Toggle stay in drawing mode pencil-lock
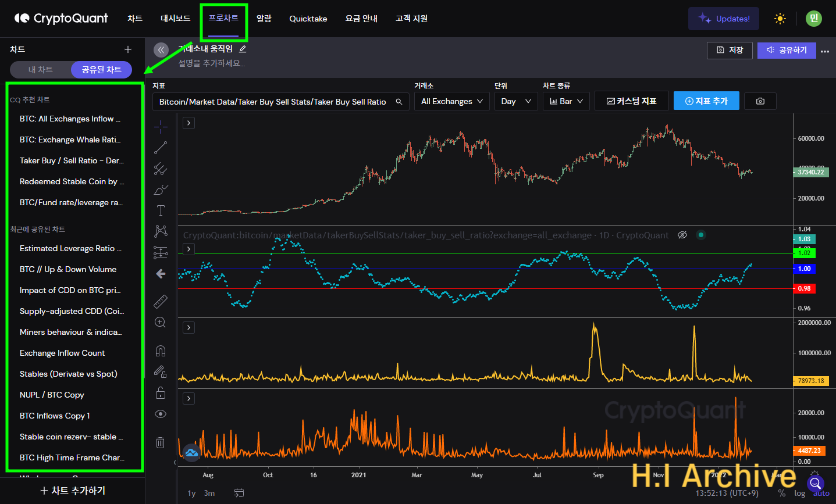Image resolution: width=836 pixels, height=504 pixels. 161,371
